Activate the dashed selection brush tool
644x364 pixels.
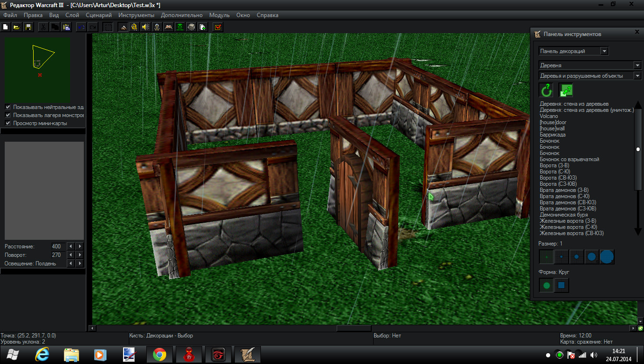pyautogui.click(x=108, y=27)
